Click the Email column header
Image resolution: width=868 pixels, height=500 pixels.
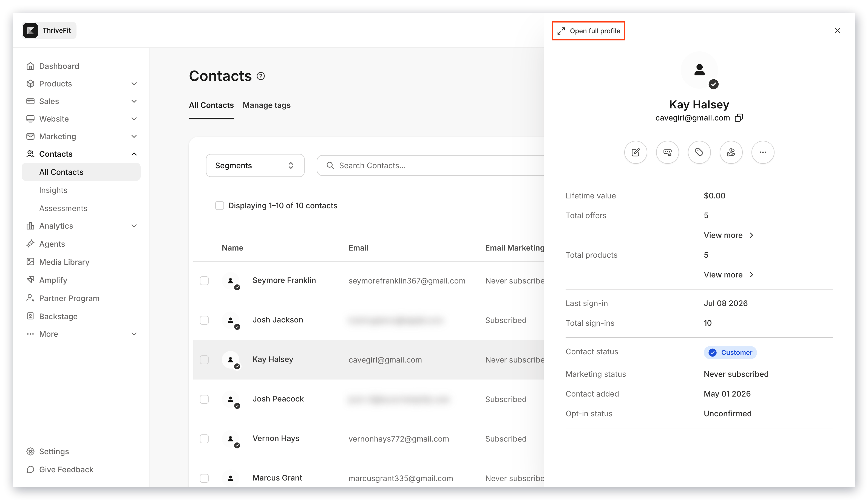click(x=358, y=248)
